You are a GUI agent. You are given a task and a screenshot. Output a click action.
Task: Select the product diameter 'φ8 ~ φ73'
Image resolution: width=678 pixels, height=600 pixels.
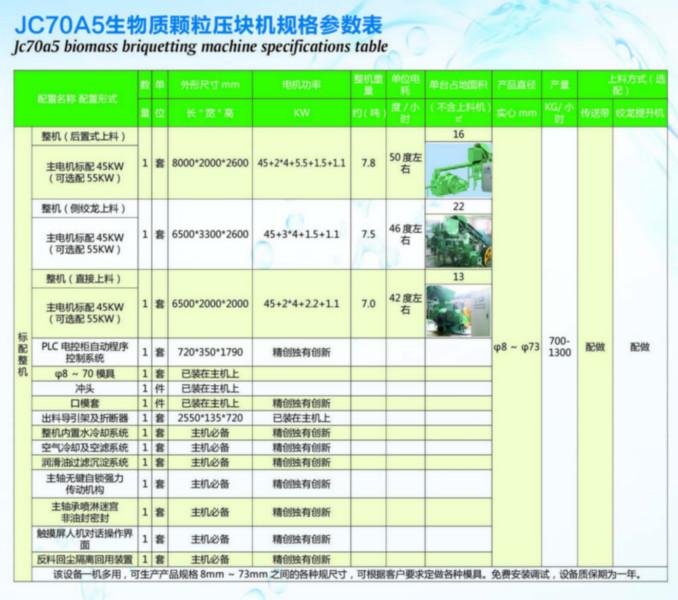tap(517, 347)
